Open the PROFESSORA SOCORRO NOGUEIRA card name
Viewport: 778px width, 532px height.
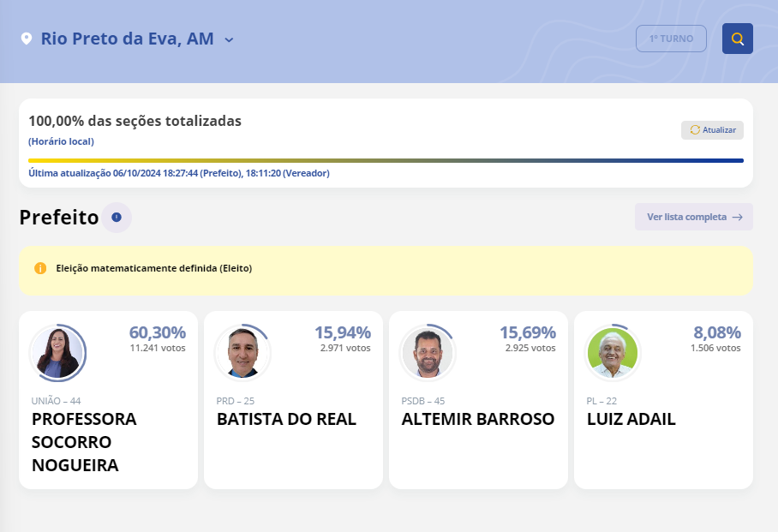pyautogui.click(x=84, y=442)
